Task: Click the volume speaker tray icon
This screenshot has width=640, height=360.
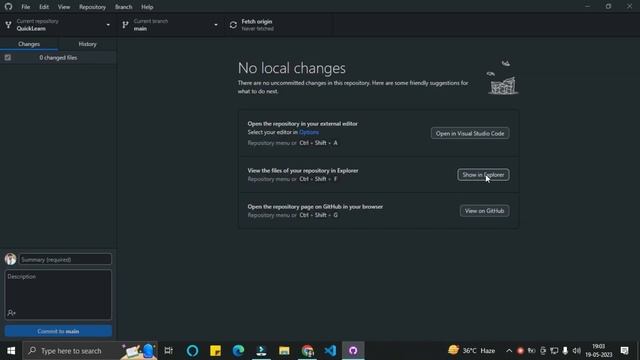Action: pyautogui.click(x=576, y=351)
